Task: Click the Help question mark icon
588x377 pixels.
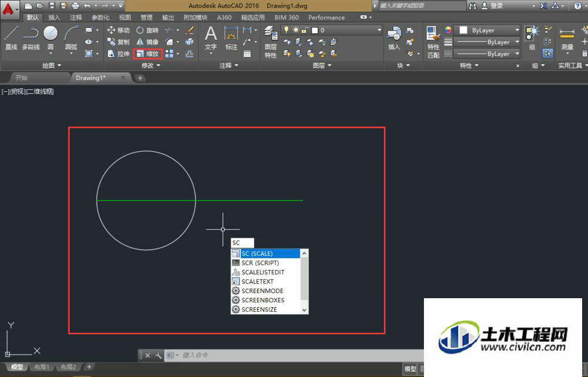Action: [577, 6]
